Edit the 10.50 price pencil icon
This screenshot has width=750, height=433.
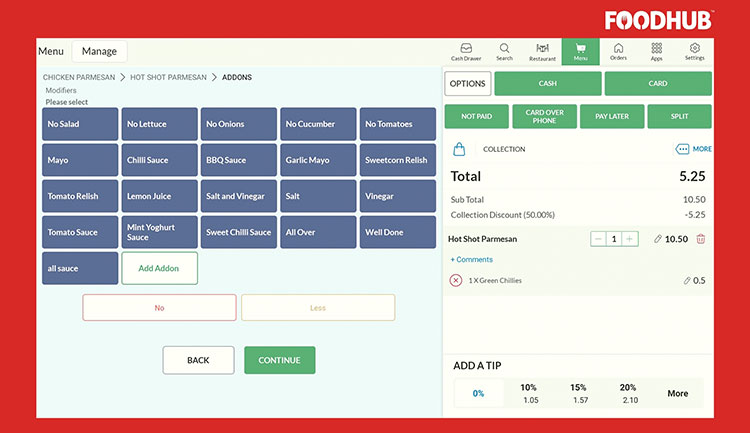[x=658, y=239]
